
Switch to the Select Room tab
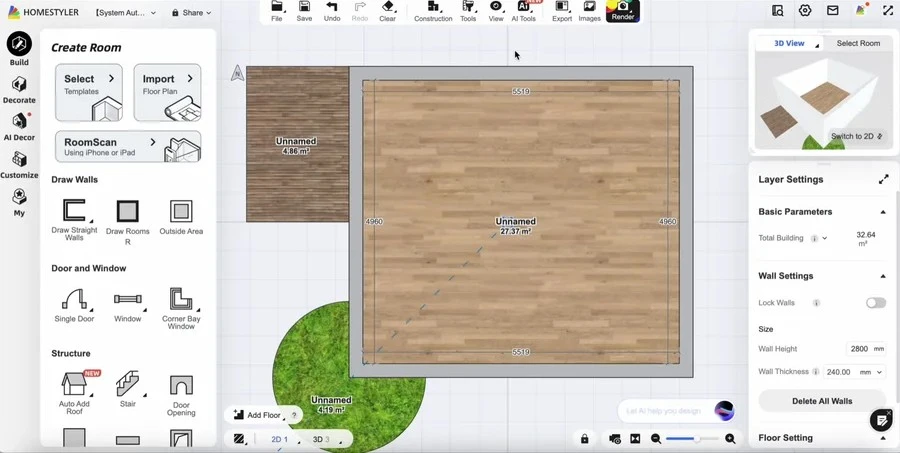coord(858,44)
